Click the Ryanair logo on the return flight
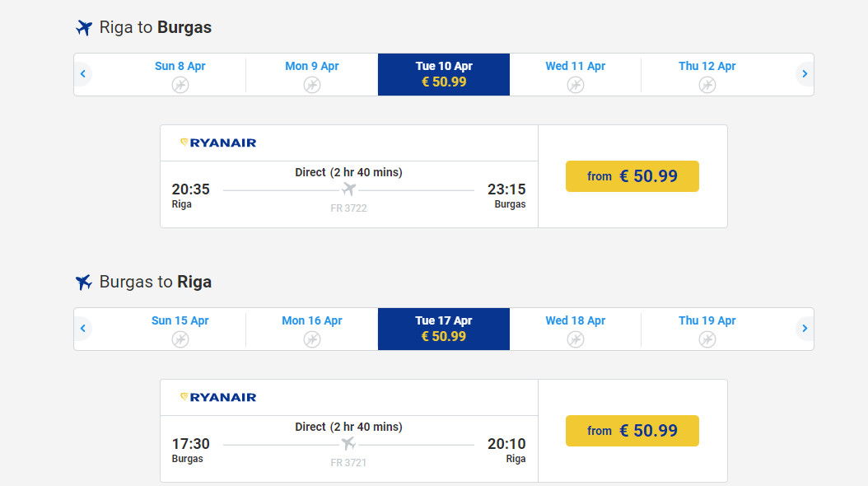This screenshot has width=868, height=486. (x=218, y=397)
